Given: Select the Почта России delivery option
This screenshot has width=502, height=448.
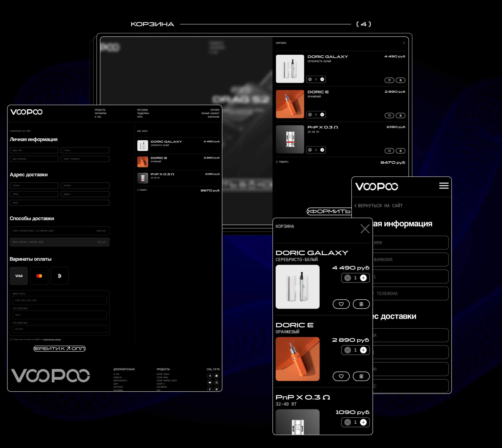Looking at the screenshot, I should [60, 242].
